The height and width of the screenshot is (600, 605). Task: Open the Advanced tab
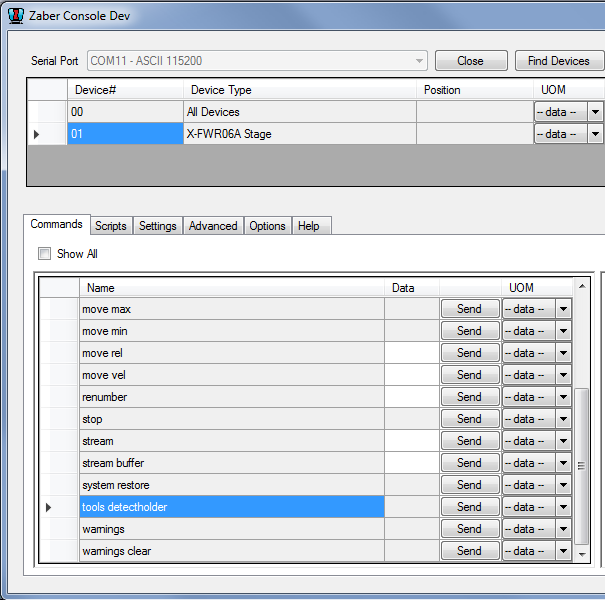213,226
